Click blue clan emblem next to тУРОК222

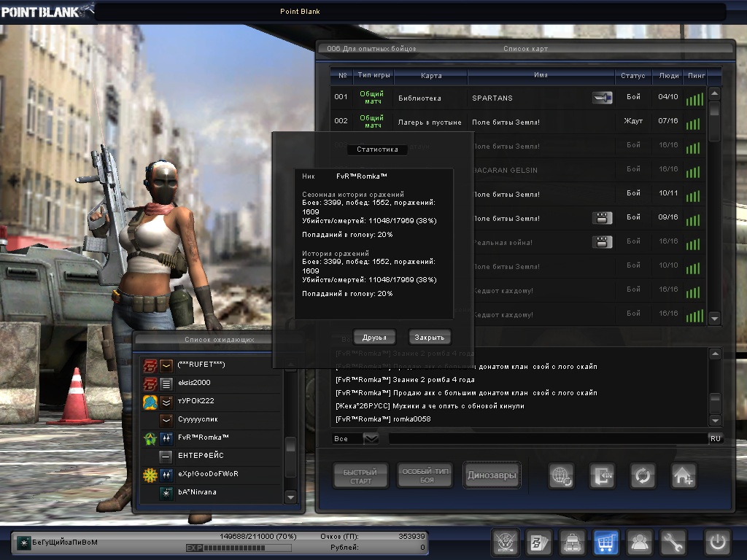tap(150, 402)
